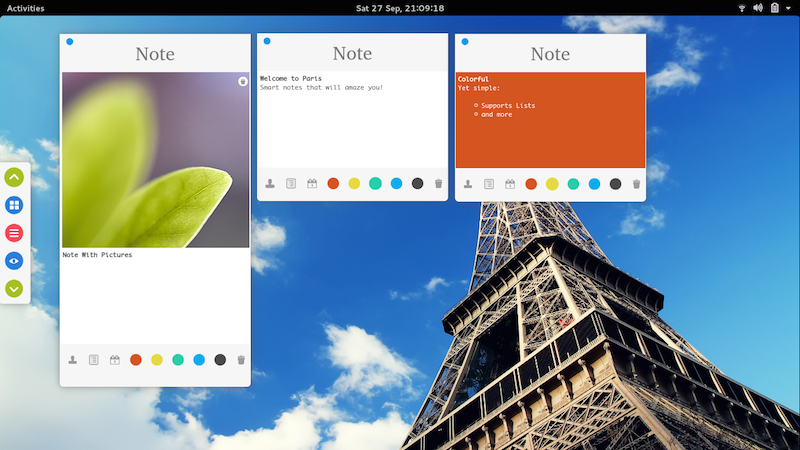The image size is (800, 450).
Task: Click blue dot on the picture note header
Action: (70, 41)
